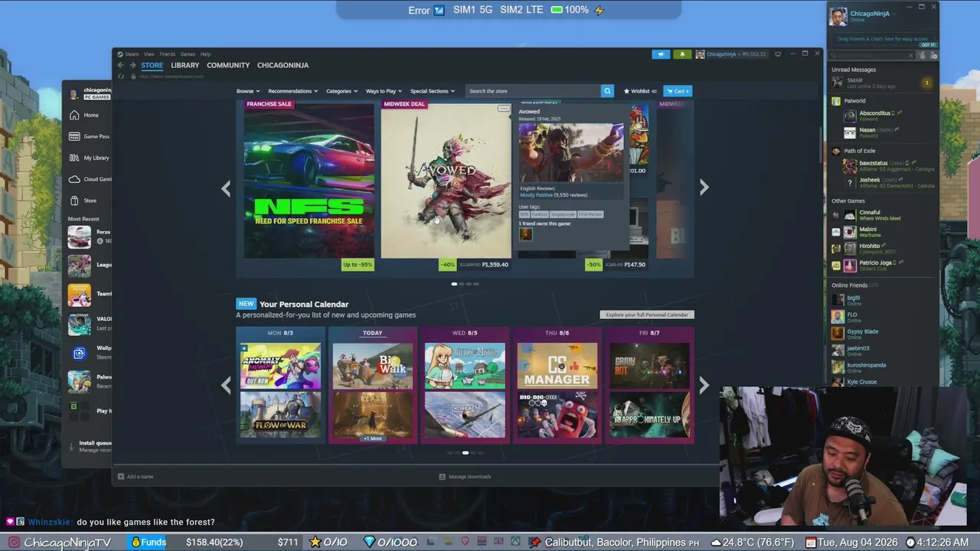
Task: Switch to the STORE tab
Action: coord(152,66)
